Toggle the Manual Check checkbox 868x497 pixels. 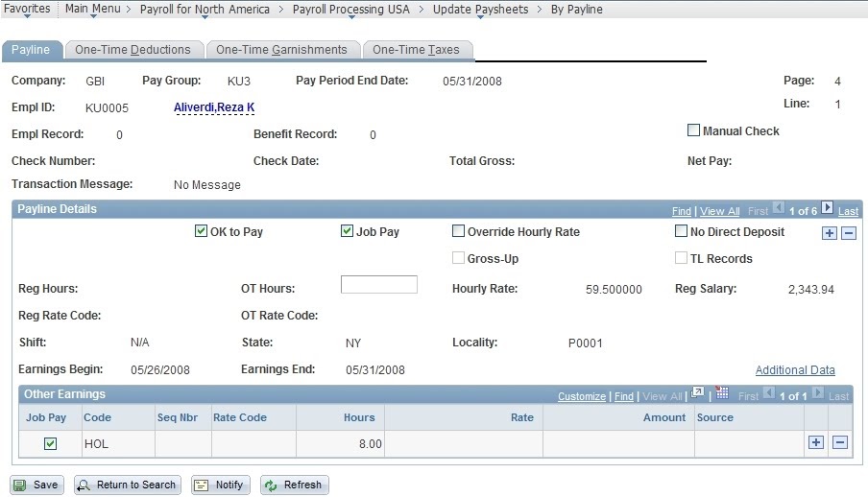693,130
